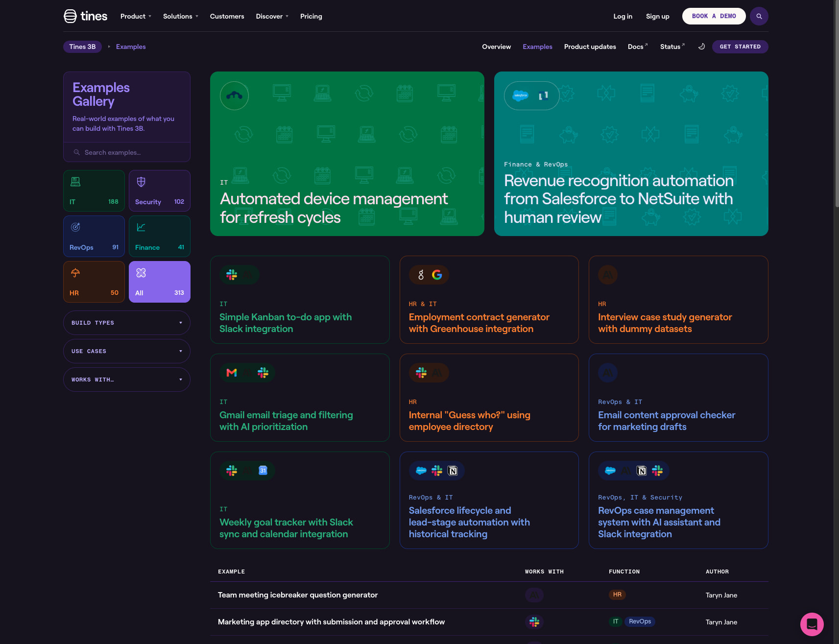839x644 pixels.
Task: Click AI icon on Email content approval card
Action: tap(608, 373)
